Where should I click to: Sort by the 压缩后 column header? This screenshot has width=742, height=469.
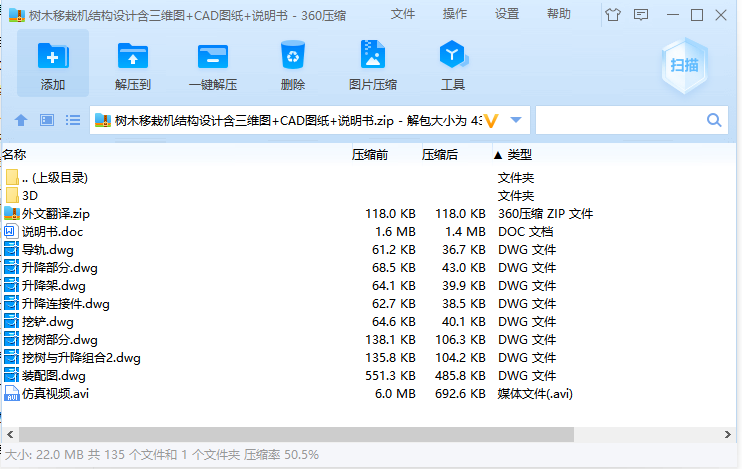(440, 155)
